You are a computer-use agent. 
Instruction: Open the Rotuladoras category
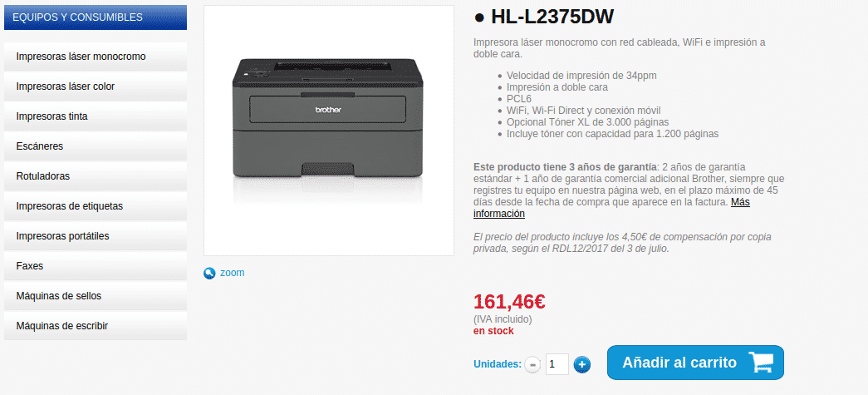(x=96, y=176)
